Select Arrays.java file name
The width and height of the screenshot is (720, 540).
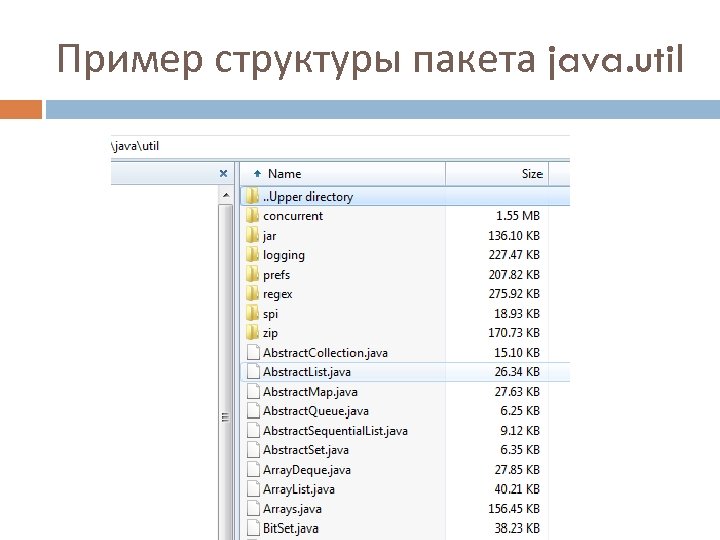(x=292, y=509)
